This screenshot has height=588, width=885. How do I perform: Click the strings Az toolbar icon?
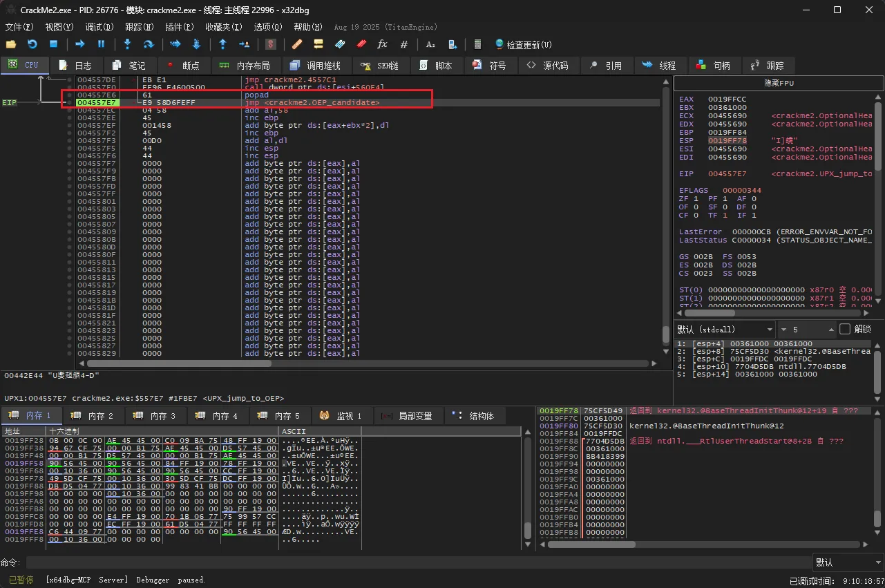pyautogui.click(x=430, y=44)
